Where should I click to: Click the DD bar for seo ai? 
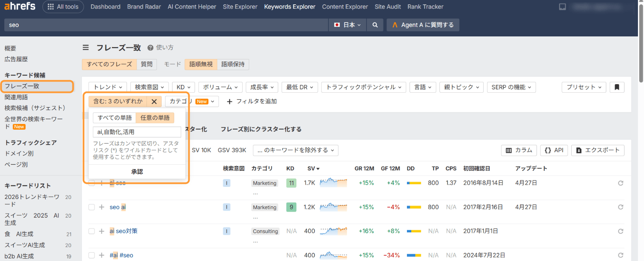pyautogui.click(x=414, y=207)
